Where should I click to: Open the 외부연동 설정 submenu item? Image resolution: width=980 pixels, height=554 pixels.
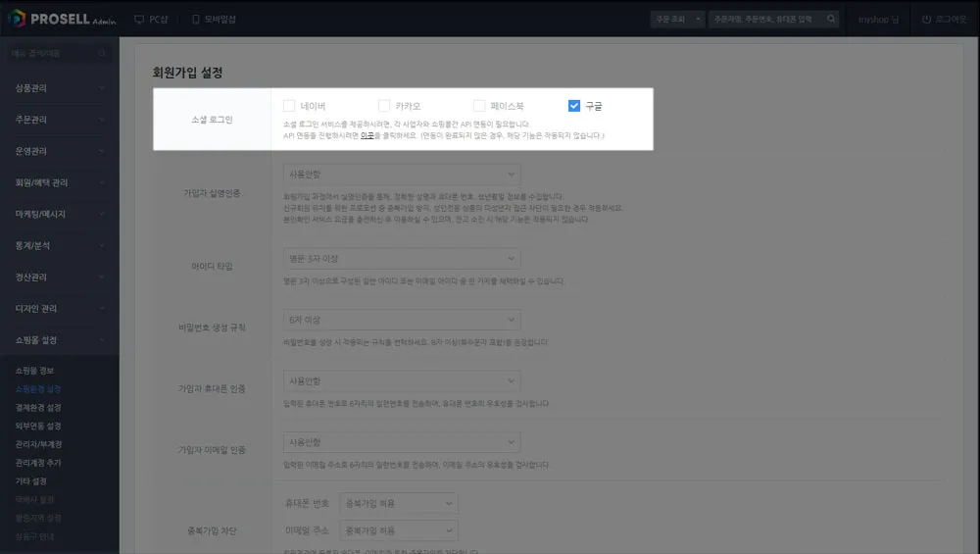click(x=38, y=426)
